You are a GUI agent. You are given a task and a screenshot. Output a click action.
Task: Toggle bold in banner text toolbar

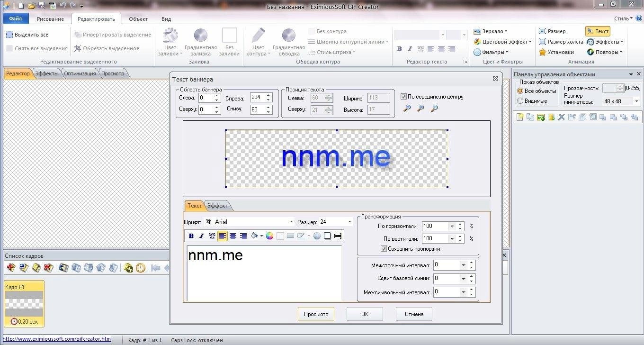coord(191,236)
